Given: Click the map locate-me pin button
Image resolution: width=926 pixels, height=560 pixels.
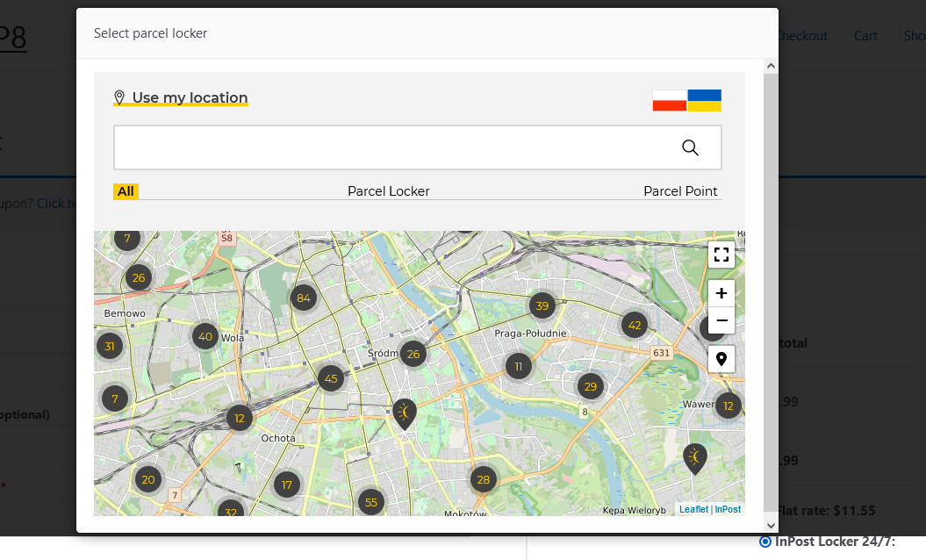Looking at the screenshot, I should tap(721, 359).
